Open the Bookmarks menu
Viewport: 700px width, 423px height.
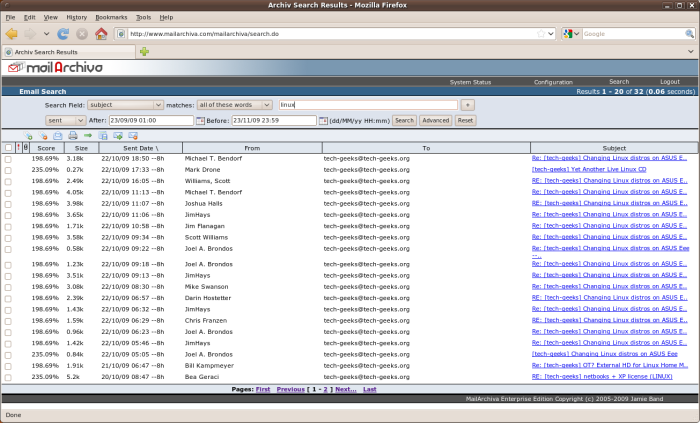coord(111,17)
